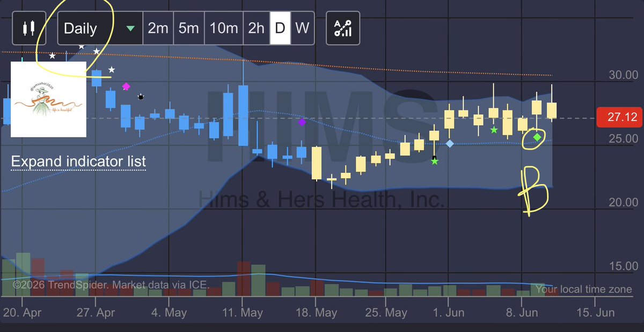644x332 pixels.
Task: Switch to the 2h timeframe
Action: pos(256,28)
